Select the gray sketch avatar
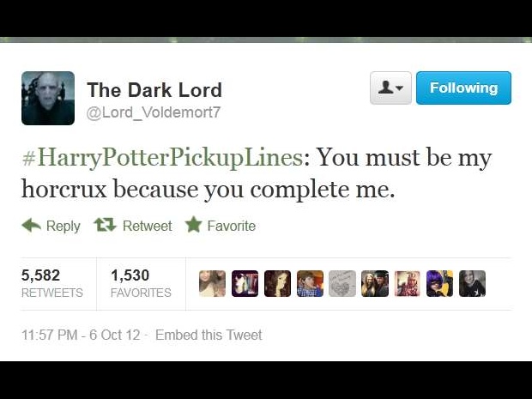This screenshot has width=532, height=399. (342, 284)
